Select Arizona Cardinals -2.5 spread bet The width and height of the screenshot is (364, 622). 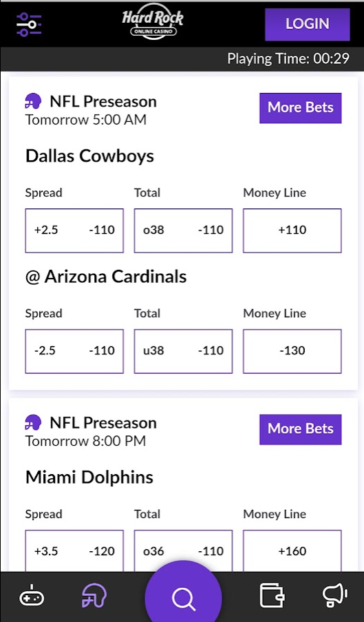74,351
